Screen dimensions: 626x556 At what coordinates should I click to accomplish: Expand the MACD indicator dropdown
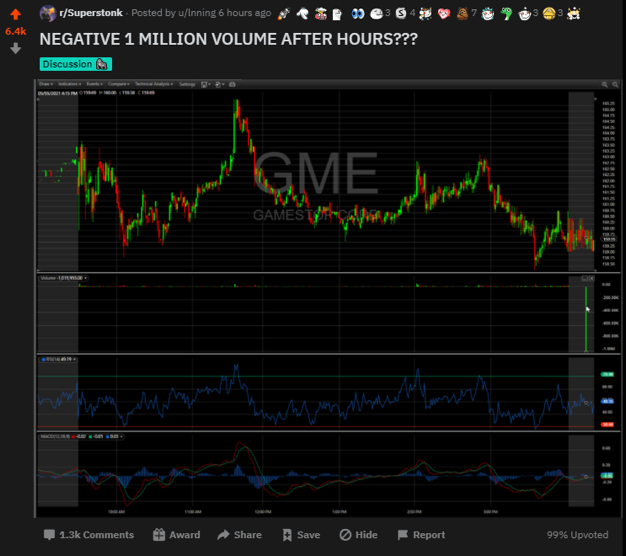coord(121,437)
